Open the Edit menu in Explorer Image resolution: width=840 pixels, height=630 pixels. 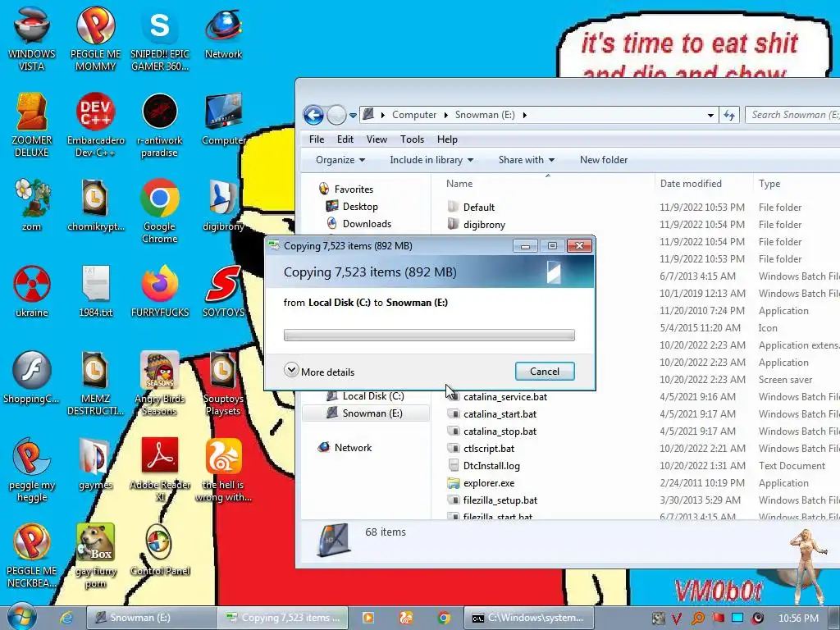coord(345,139)
